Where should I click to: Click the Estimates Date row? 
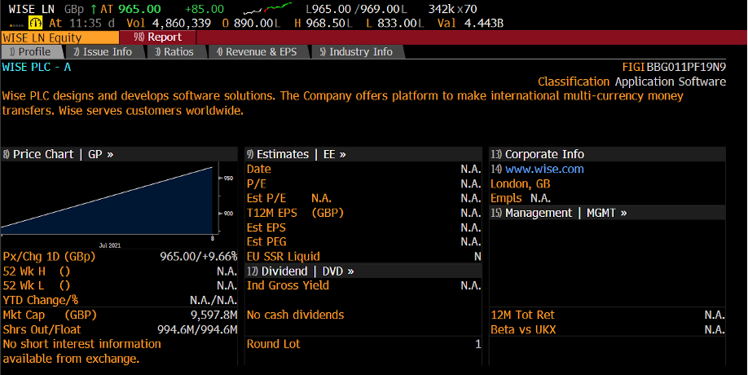coord(363,169)
